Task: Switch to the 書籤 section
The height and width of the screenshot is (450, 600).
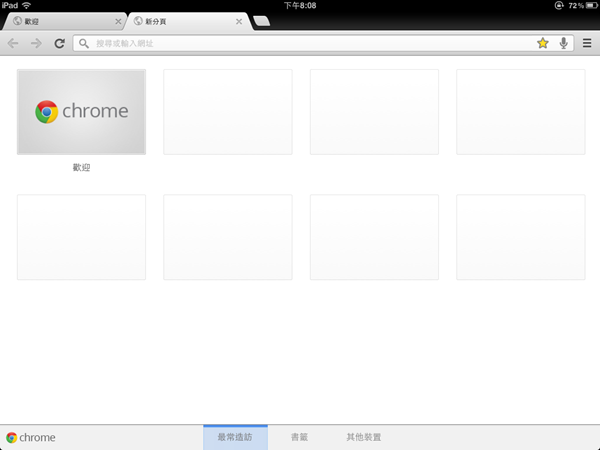Action: pyautogui.click(x=299, y=437)
